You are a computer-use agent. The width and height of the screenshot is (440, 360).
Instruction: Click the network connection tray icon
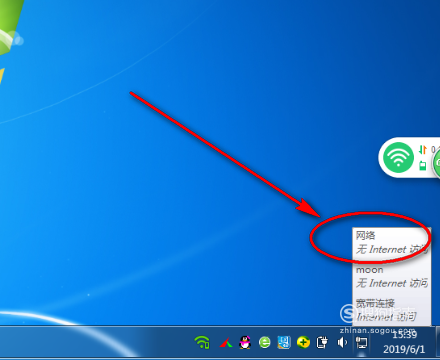tap(361, 343)
